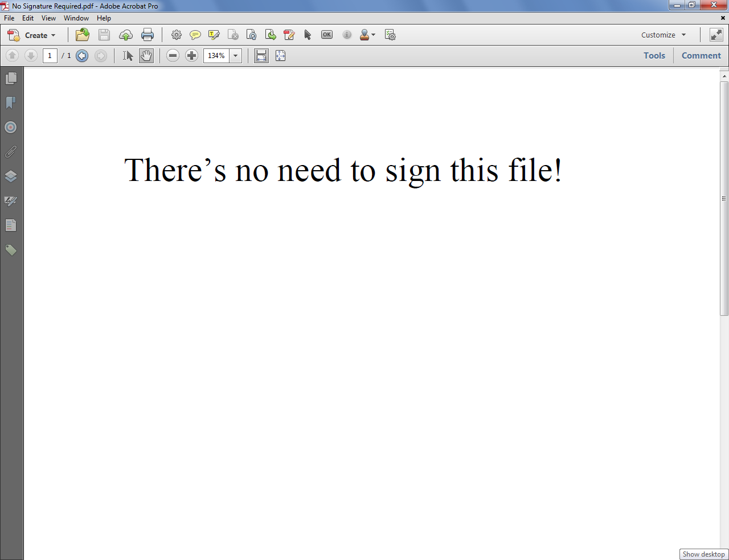Click the Show desktop taskbar button

tap(704, 554)
